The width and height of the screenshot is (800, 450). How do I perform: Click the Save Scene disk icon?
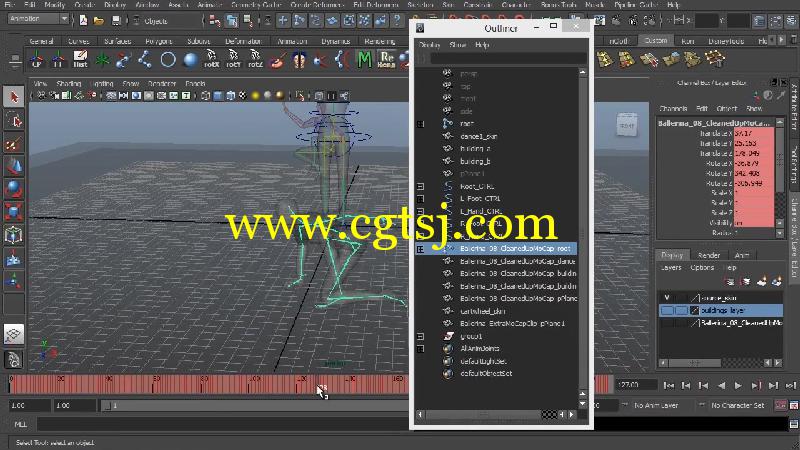tap(116, 20)
